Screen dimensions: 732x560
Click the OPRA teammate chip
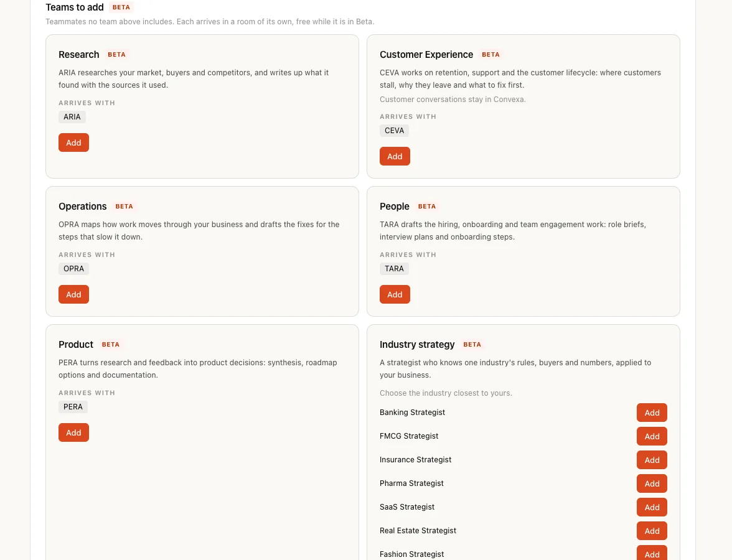(x=73, y=269)
